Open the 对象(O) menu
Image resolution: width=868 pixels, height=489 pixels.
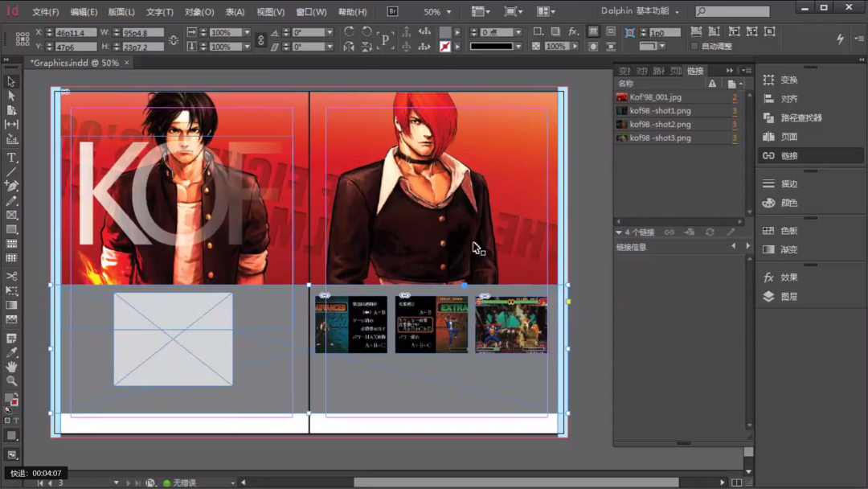tap(199, 12)
